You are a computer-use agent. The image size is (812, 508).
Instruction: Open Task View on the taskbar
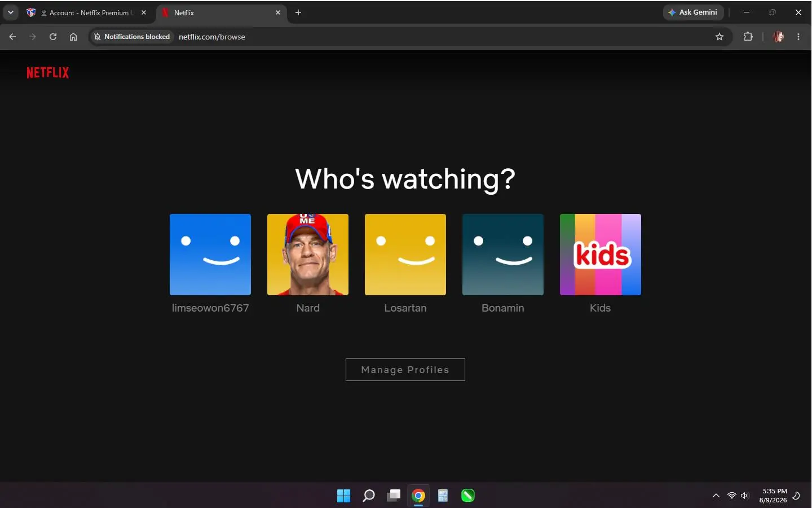point(394,496)
